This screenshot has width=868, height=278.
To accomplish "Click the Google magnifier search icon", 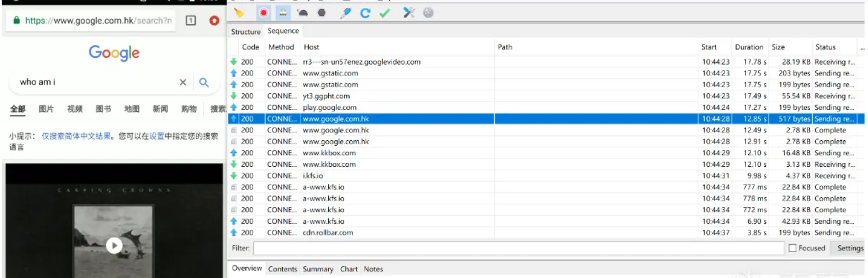I will pyautogui.click(x=203, y=82).
